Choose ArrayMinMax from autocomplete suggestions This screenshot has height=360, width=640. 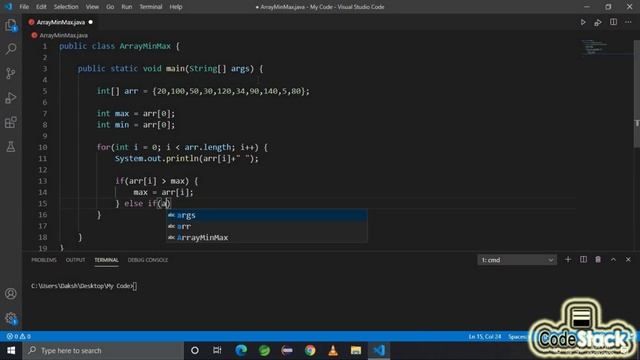pyautogui.click(x=267, y=238)
